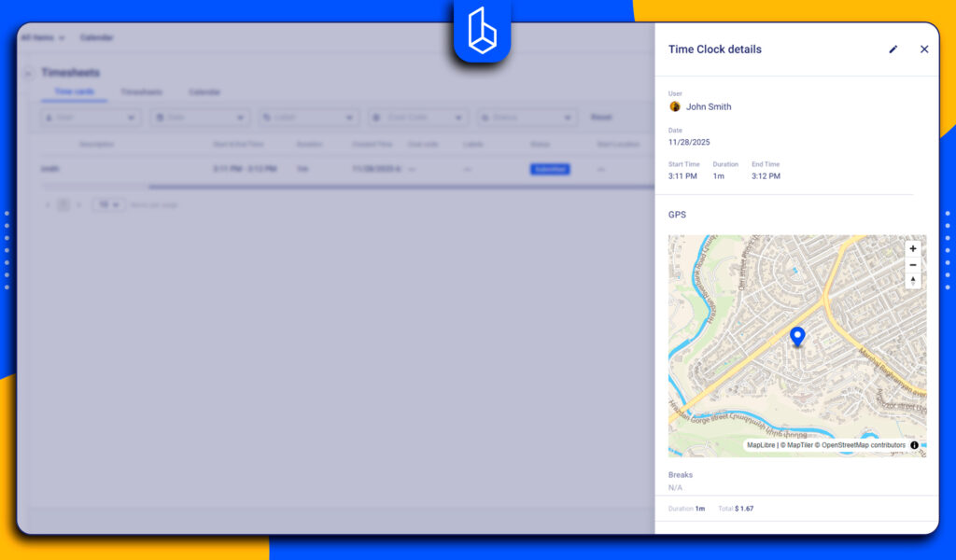Viewport: 956px width, 560px height.
Task: Reset map bearing with the compass arrow
Action: click(913, 282)
